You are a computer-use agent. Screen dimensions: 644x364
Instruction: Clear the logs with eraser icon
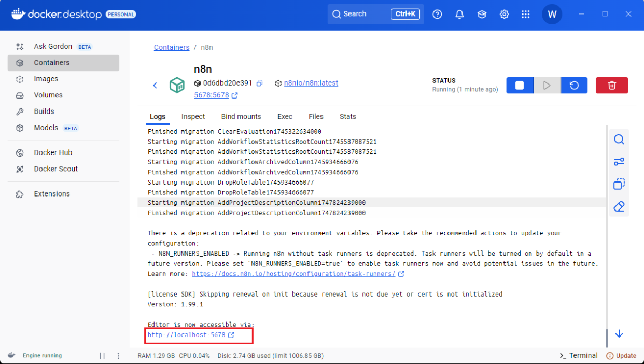pyautogui.click(x=619, y=206)
